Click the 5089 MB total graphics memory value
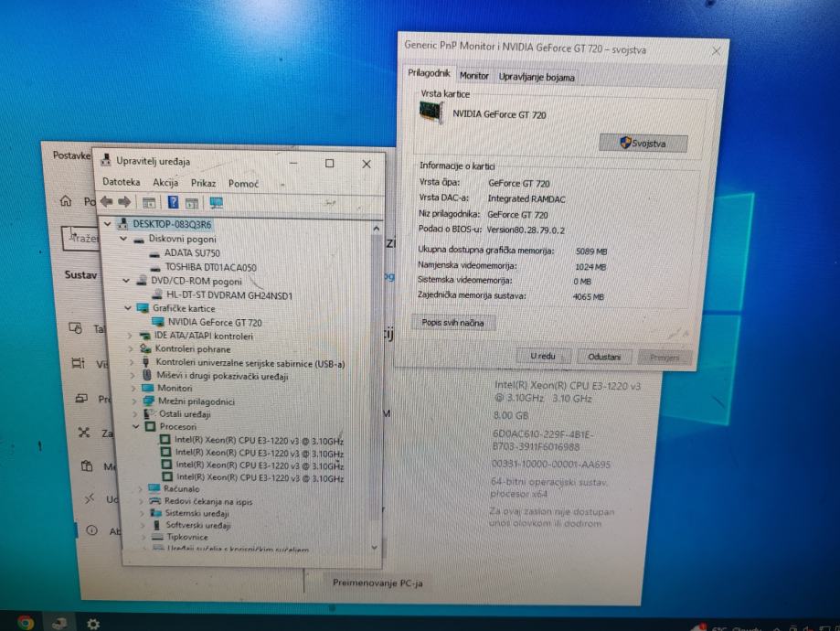Screen dimensions: 840x631 (591, 251)
